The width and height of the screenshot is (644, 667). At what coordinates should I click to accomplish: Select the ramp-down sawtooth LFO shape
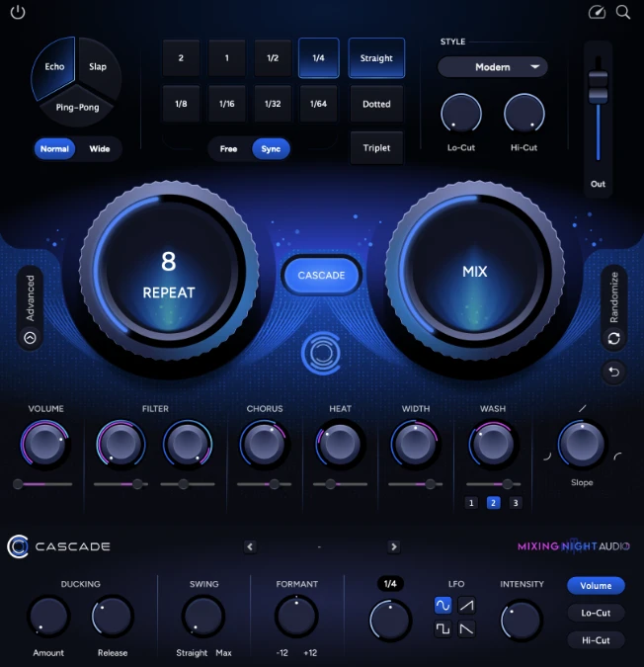click(x=466, y=628)
